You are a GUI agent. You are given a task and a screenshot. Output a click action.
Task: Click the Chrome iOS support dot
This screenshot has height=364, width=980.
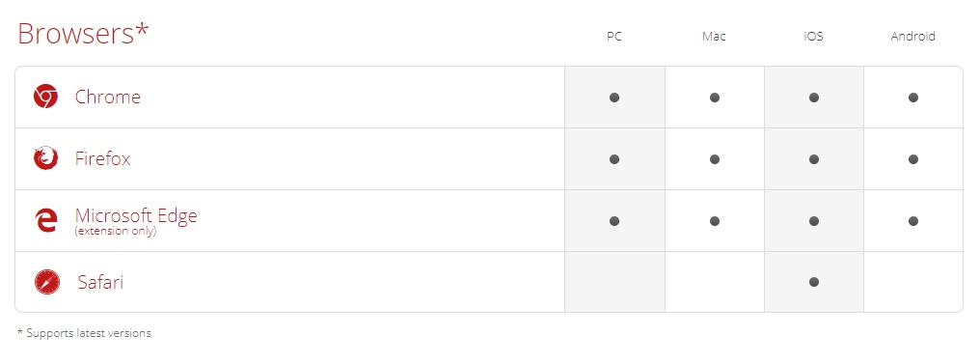click(x=814, y=98)
